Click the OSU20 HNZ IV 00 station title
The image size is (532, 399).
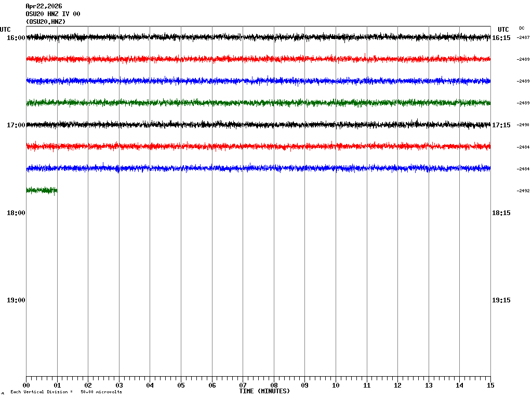53,14
